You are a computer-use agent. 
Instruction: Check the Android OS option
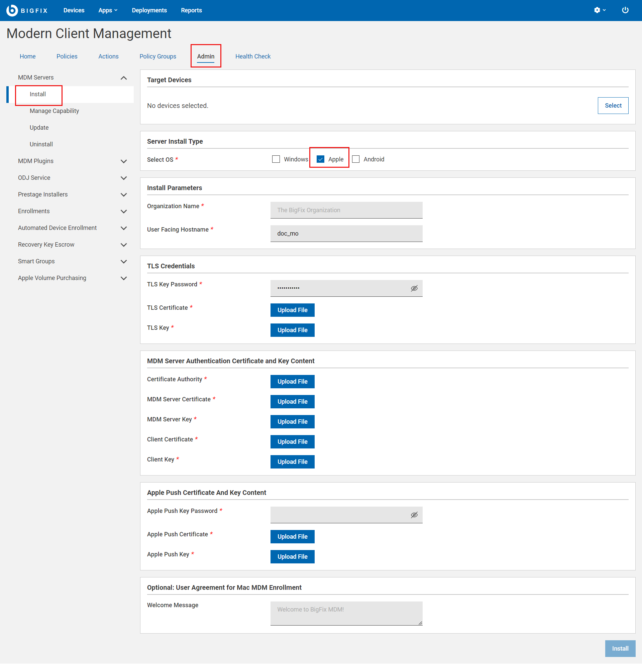tap(356, 159)
